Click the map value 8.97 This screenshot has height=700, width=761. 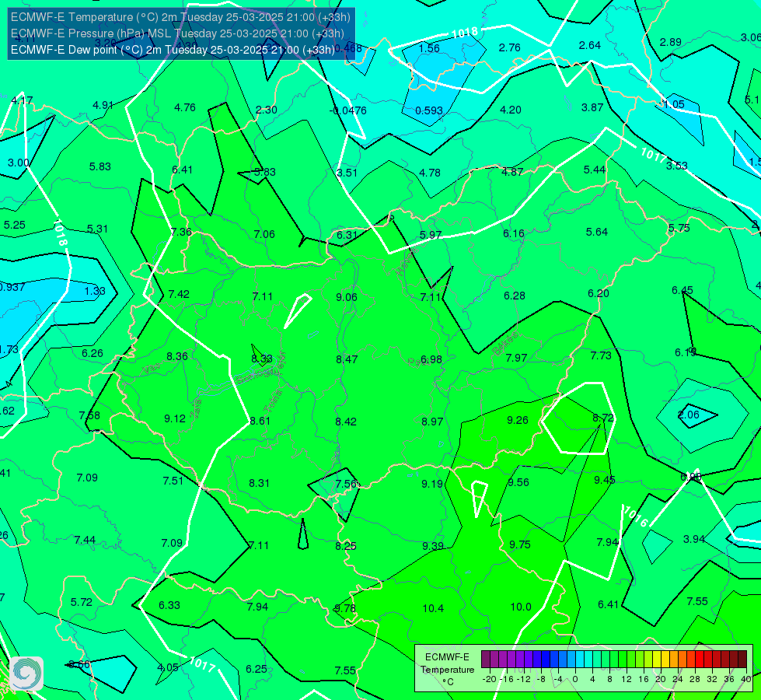click(x=432, y=422)
